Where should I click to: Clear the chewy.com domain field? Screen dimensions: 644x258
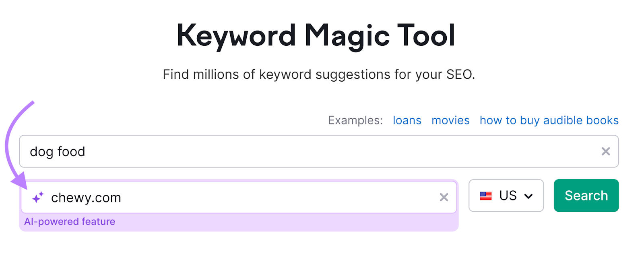(444, 197)
